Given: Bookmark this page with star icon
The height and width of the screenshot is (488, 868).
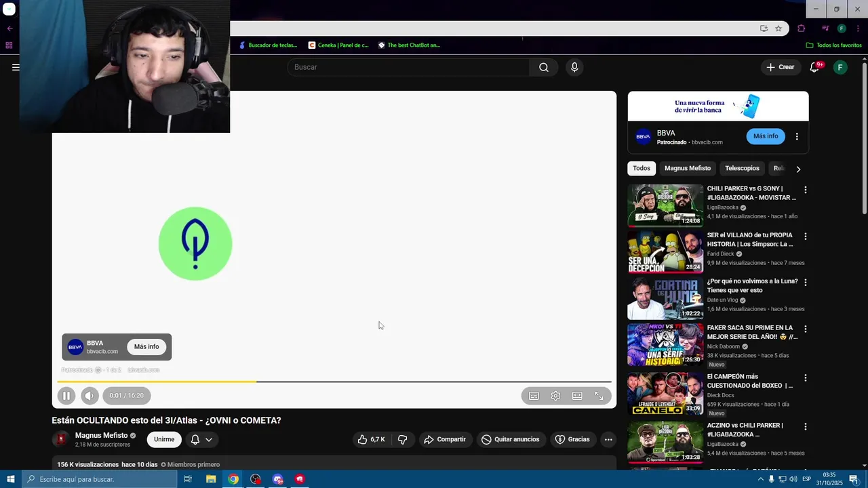Looking at the screenshot, I should pos(778,28).
